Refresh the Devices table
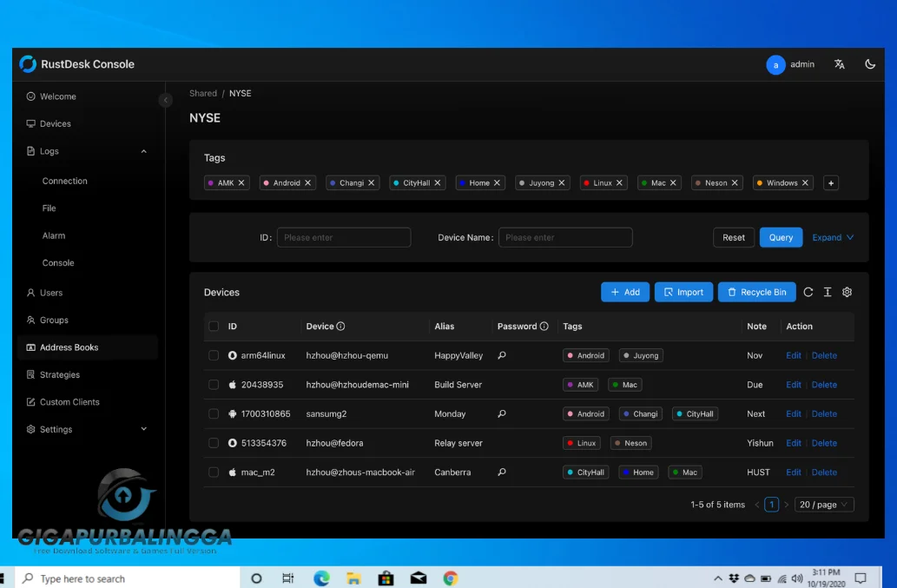Viewport: 897px width, 588px height. (x=808, y=293)
